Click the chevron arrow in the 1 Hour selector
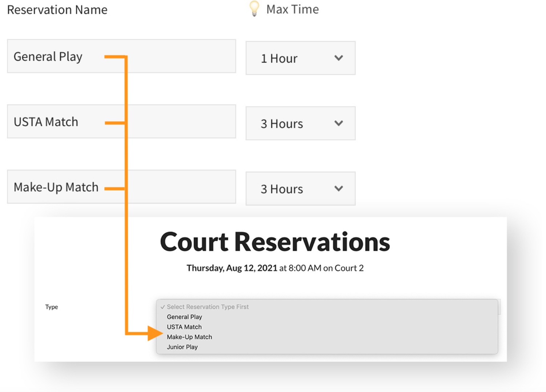Image resolution: width=546 pixels, height=392 pixels. [338, 58]
